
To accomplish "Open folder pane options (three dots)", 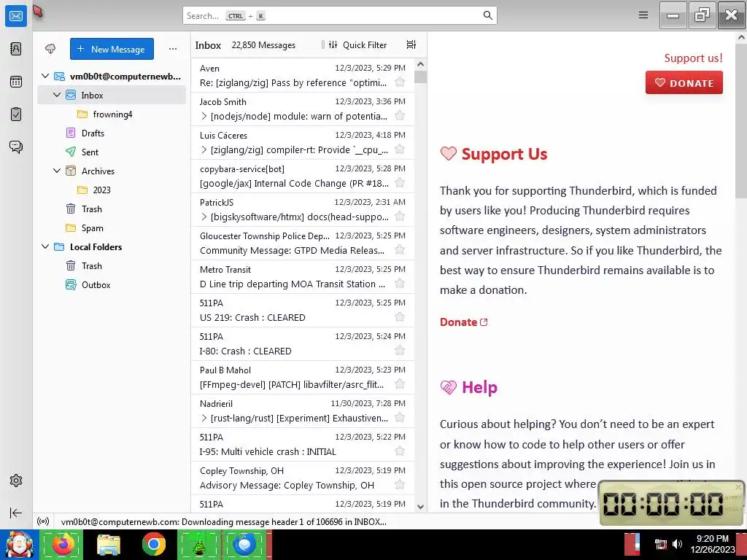I will [x=172, y=49].
